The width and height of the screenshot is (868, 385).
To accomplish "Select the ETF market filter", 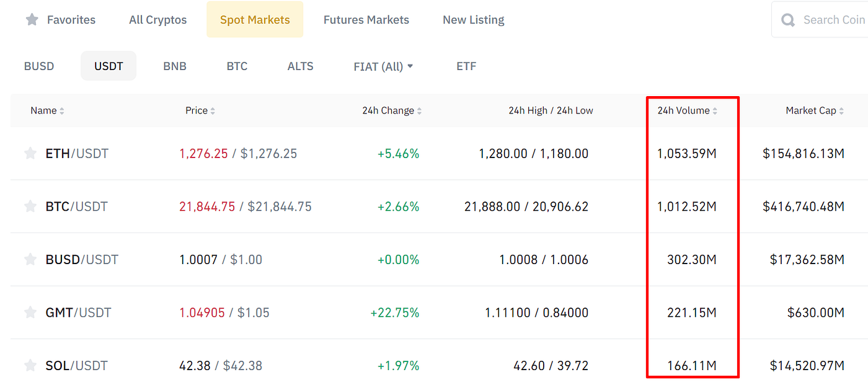I will 466,66.
